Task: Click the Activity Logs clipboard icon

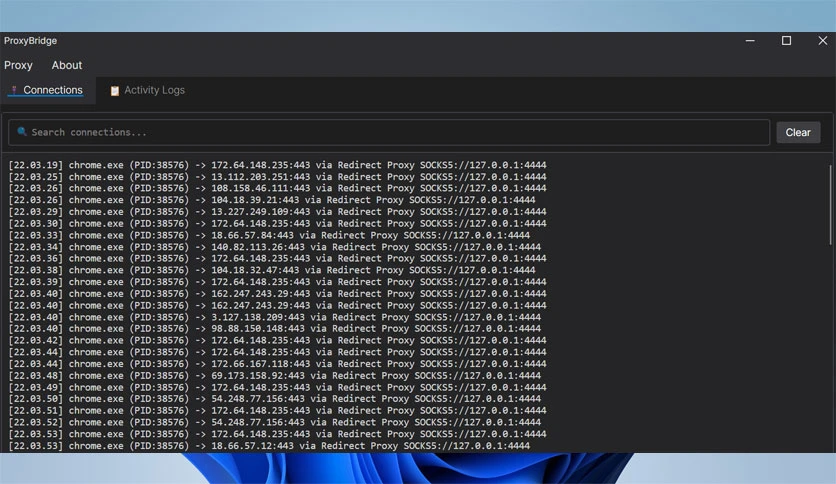Action: point(114,91)
